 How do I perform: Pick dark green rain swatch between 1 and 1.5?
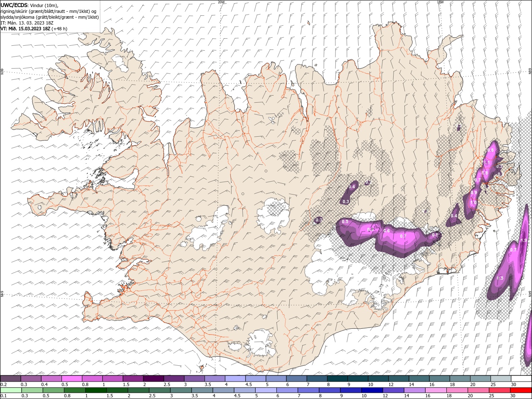96,390
